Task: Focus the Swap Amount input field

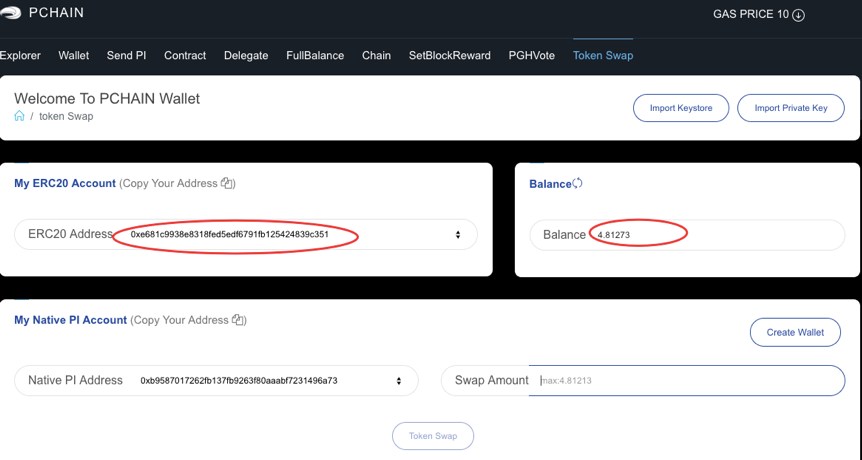Action: point(686,380)
